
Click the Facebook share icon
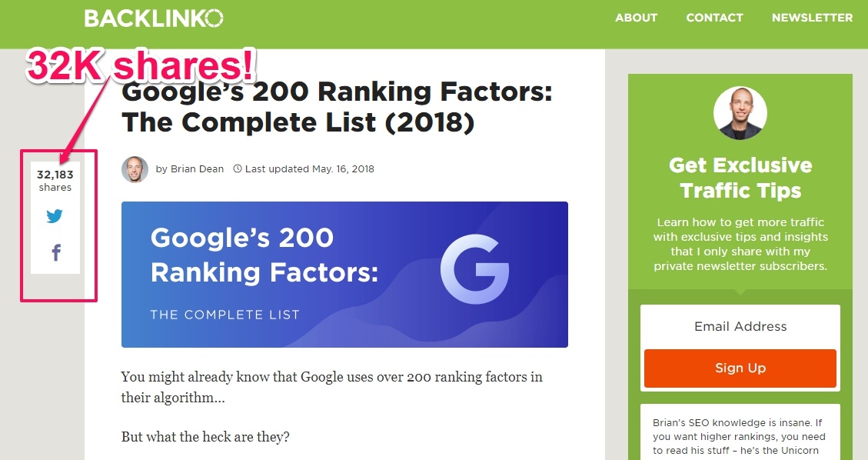[56, 252]
